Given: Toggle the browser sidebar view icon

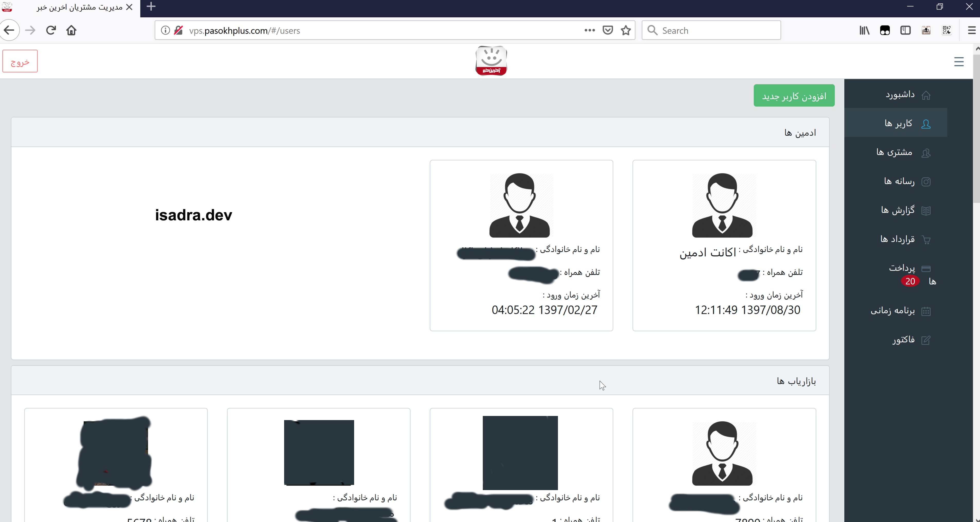Looking at the screenshot, I should pos(905,30).
